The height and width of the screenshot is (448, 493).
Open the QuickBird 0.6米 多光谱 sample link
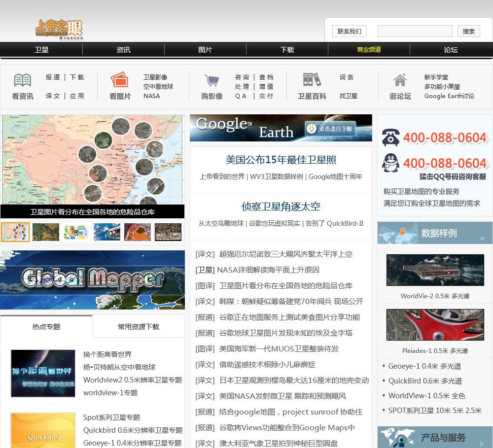coord(425,381)
